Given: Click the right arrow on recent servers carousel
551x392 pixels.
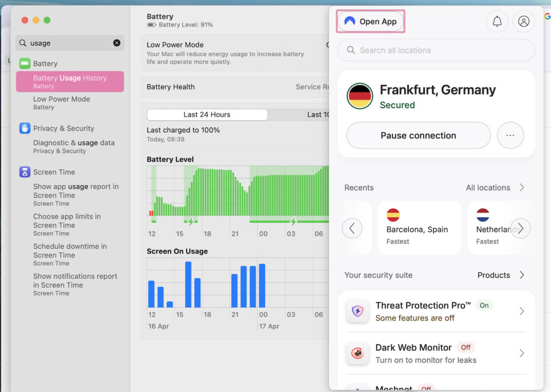Looking at the screenshot, I should click(x=520, y=228).
